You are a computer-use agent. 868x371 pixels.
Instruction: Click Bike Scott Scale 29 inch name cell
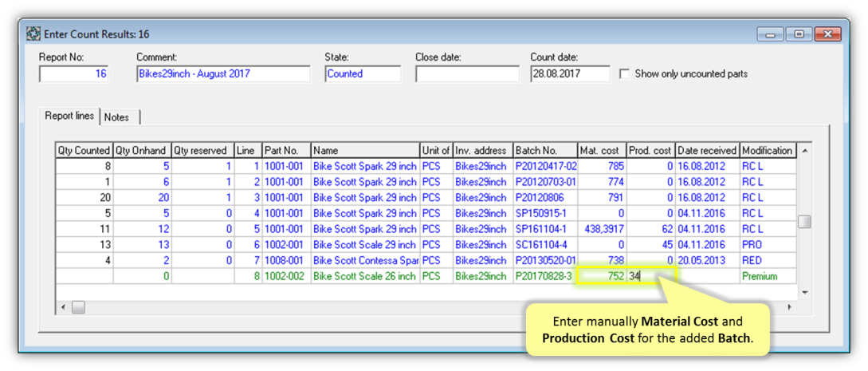coord(365,244)
